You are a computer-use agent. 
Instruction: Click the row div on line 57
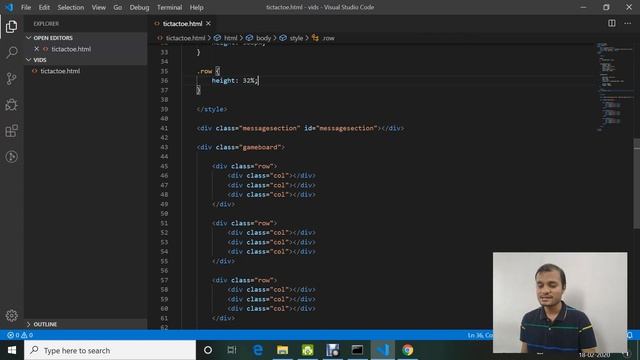click(x=244, y=280)
